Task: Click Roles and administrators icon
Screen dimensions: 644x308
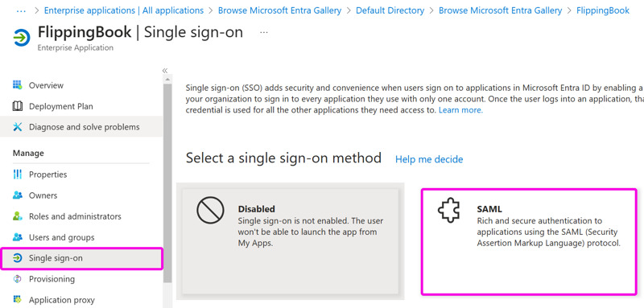Action: tap(17, 216)
